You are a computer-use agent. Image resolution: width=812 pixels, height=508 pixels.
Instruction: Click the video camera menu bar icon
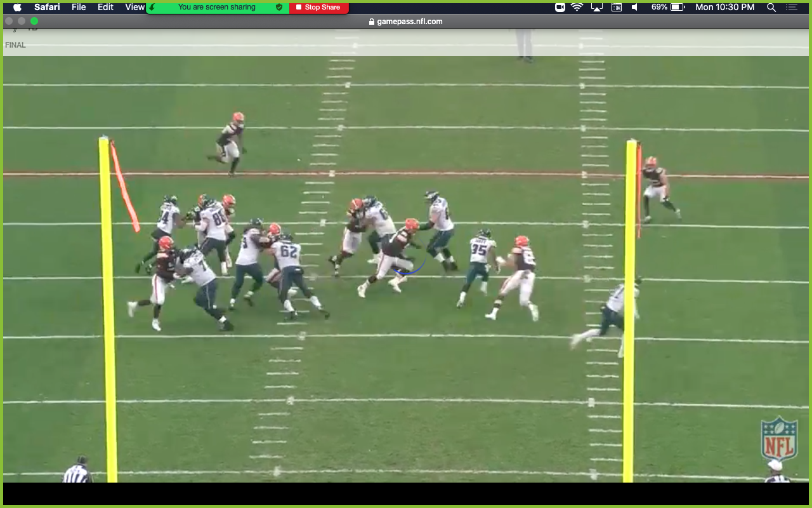click(559, 7)
